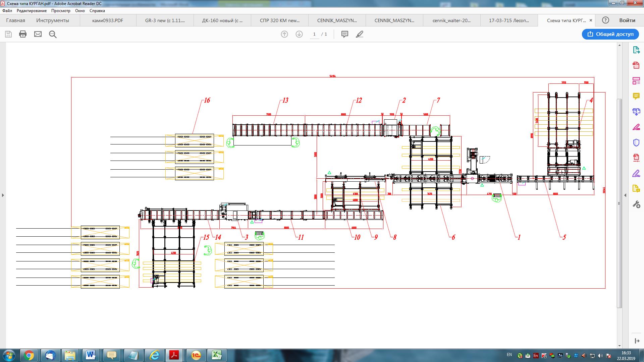Expand the right-hand pane at bottom arrow
The height and width of the screenshot is (362, 644).
coord(637,341)
